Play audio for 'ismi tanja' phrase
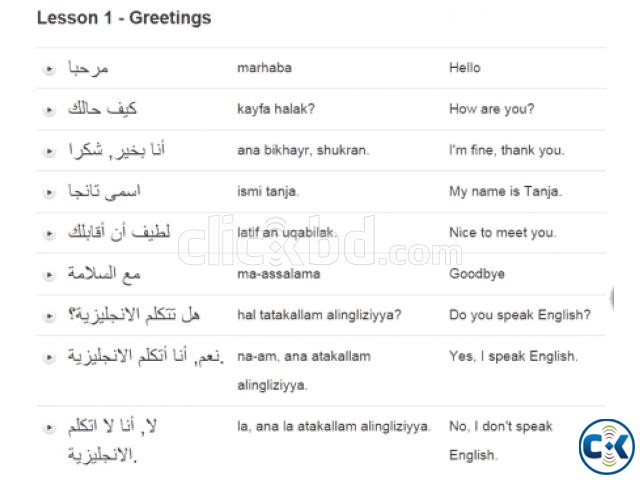 50,191
